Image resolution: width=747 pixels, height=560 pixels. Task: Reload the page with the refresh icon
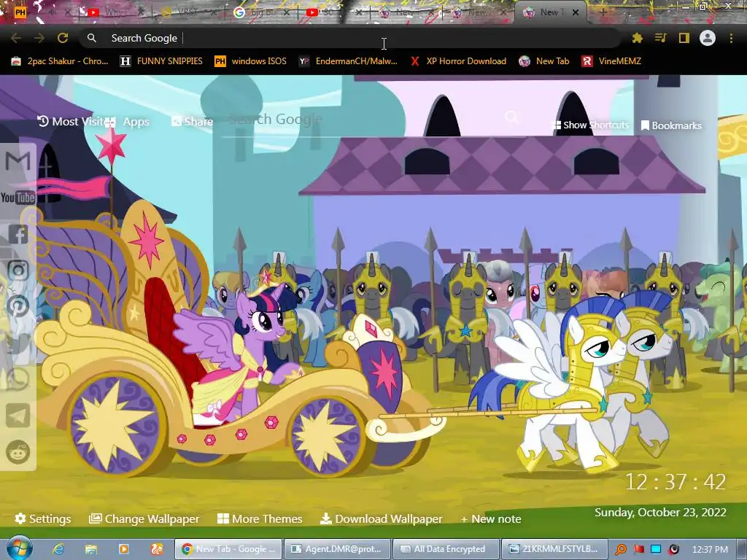point(63,38)
